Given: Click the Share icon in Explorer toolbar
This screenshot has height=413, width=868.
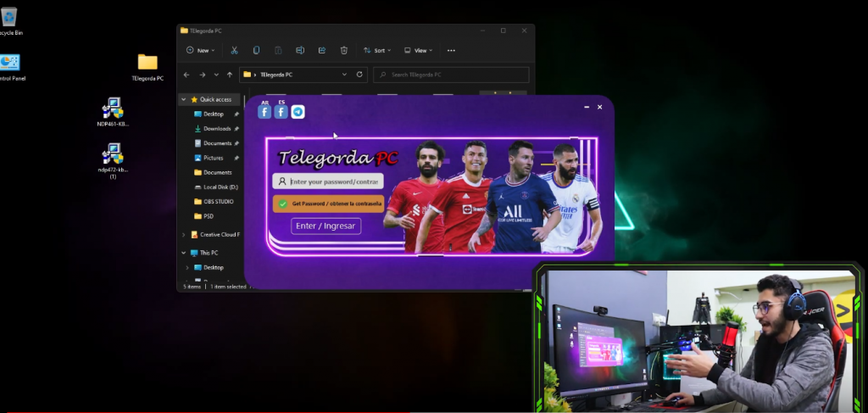Looking at the screenshot, I should [321, 50].
